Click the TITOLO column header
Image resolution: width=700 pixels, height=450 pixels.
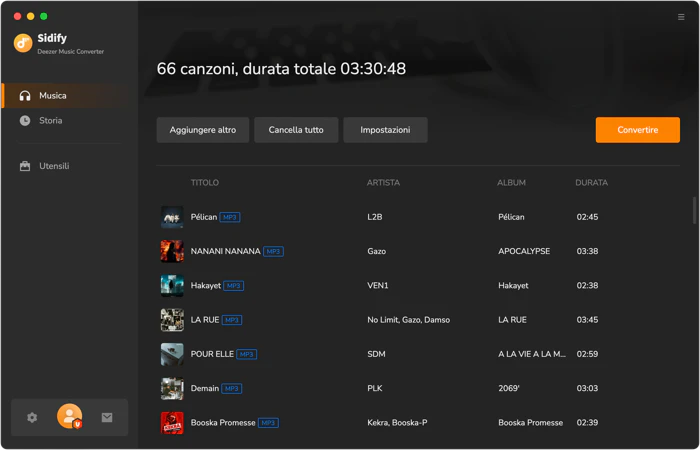204,183
